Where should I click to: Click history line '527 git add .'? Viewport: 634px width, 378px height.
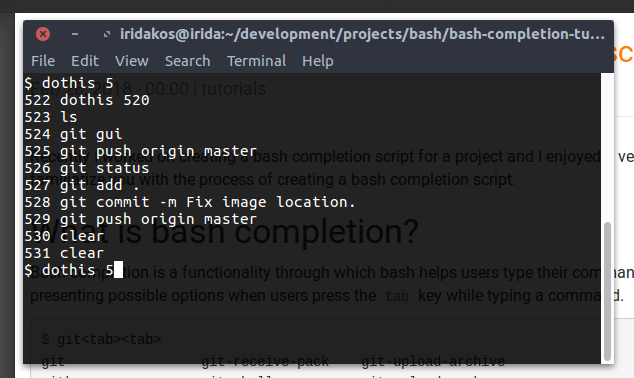tap(82, 185)
